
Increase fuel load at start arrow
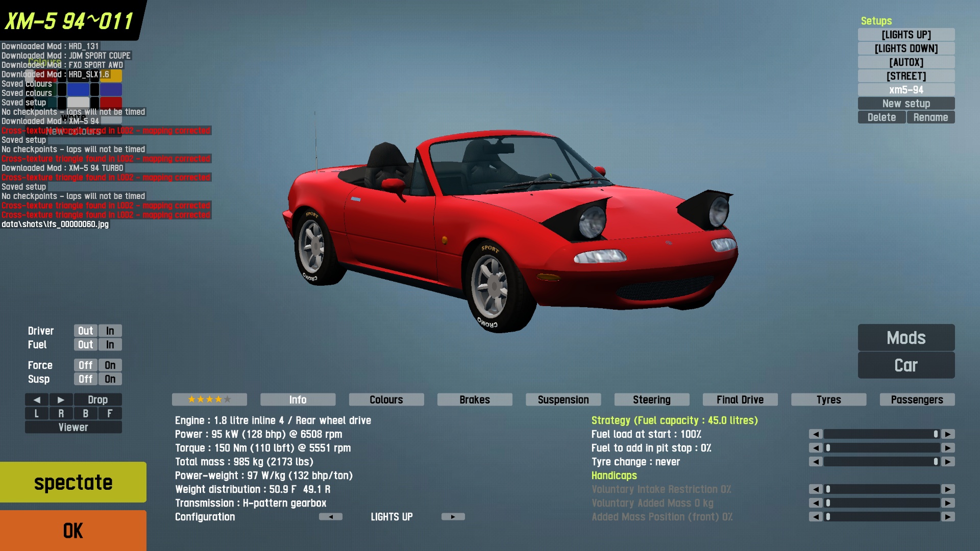948,434
